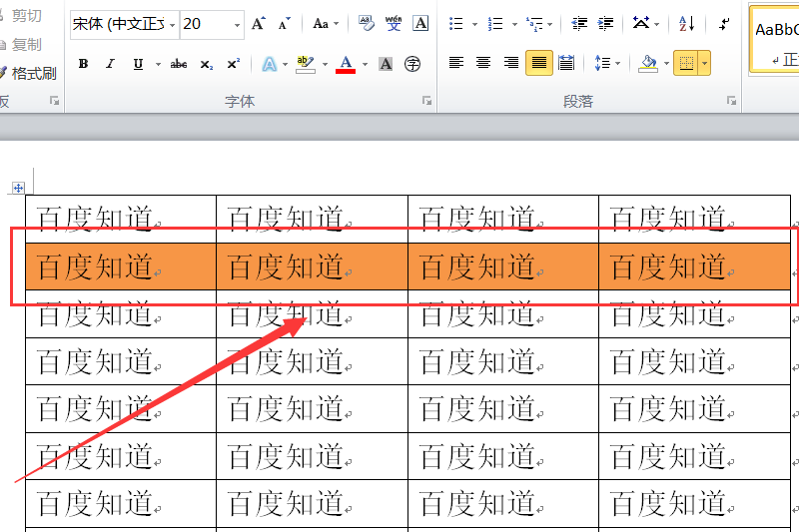Image resolution: width=799 pixels, height=532 pixels.
Task: Align text right
Action: 510,63
